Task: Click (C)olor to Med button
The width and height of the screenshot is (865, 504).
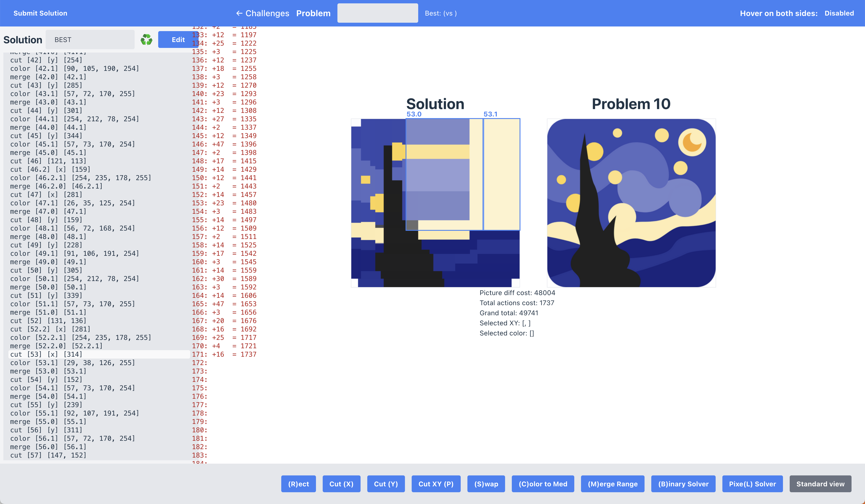Action: coord(543,484)
